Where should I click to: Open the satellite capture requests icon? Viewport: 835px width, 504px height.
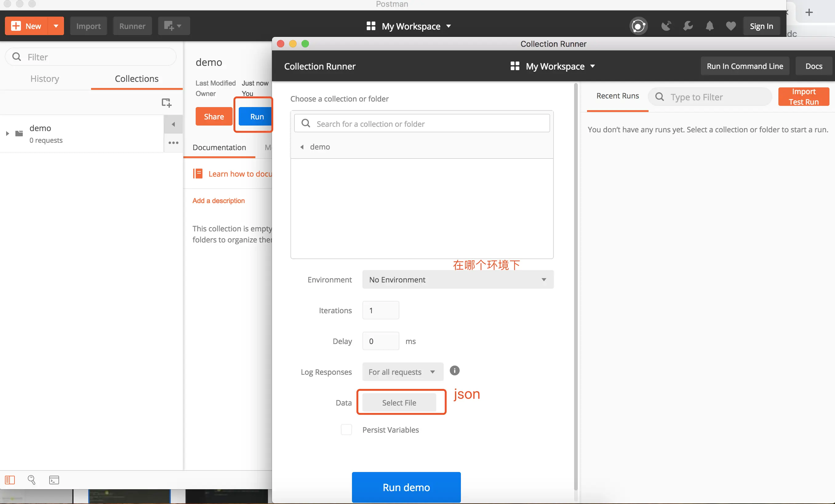(666, 26)
